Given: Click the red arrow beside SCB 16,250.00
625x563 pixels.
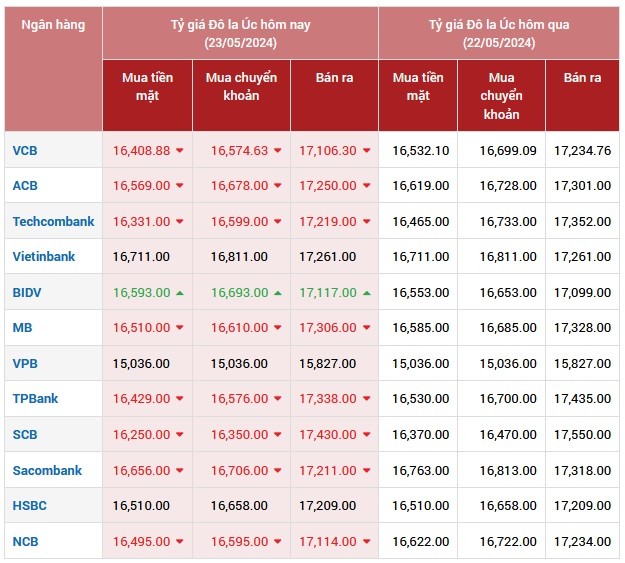Looking at the screenshot, I should pos(180,435).
